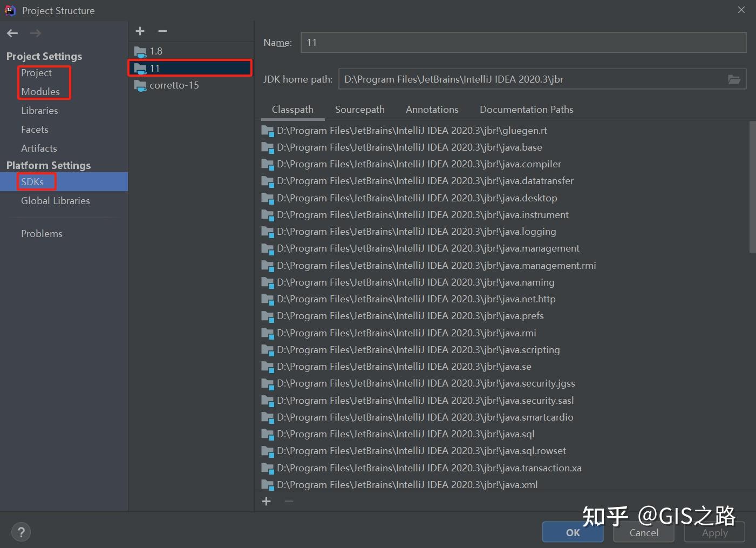Switch to the Sourcepath tab
Viewport: 756px width, 548px height.
tap(360, 110)
